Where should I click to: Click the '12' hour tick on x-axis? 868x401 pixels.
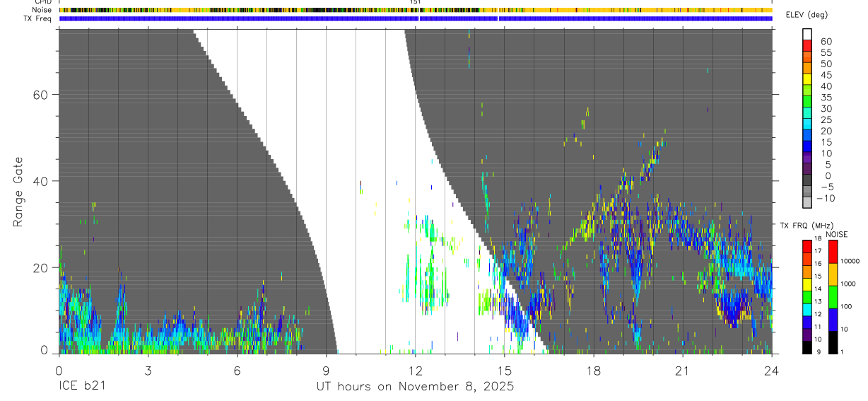pyautogui.click(x=415, y=371)
